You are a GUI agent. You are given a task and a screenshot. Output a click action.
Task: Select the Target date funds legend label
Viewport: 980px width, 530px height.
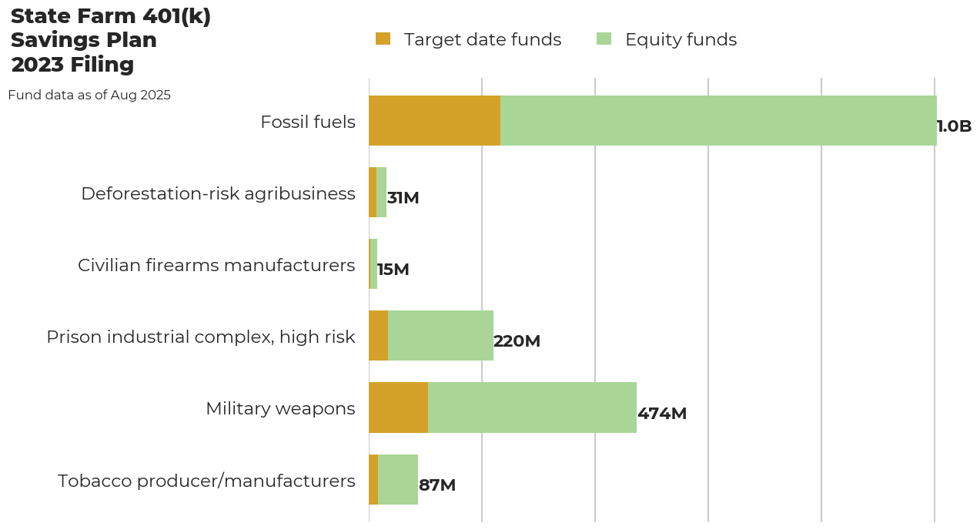[483, 39]
